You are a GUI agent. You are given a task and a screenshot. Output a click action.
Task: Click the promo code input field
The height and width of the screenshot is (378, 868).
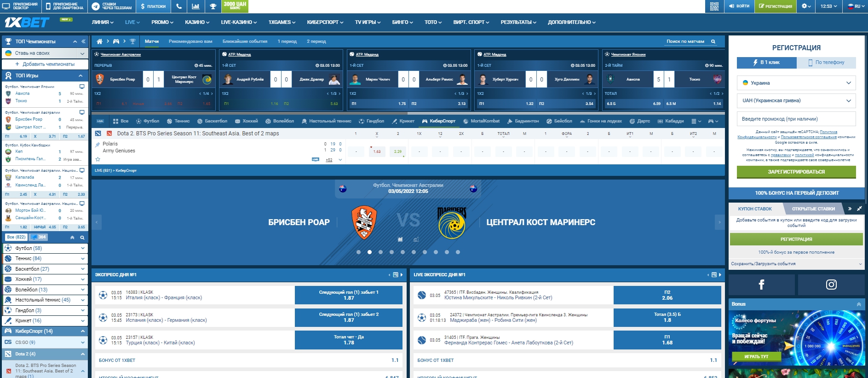(x=796, y=119)
